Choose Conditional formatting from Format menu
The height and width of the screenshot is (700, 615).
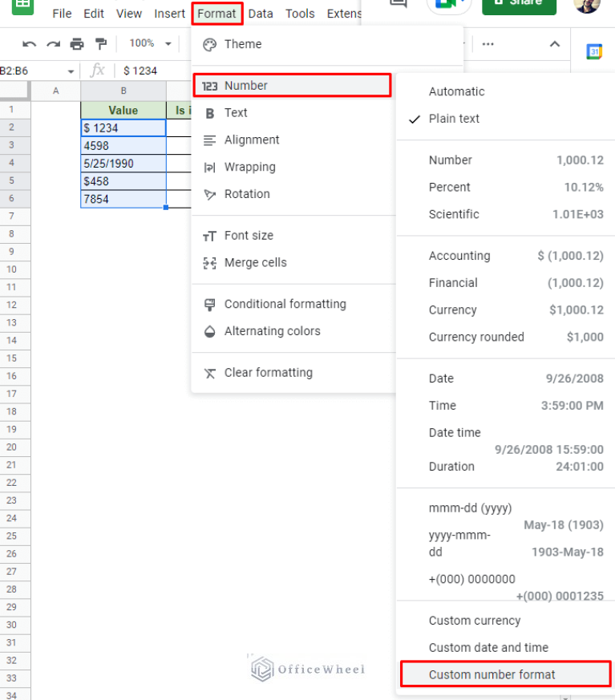pos(285,304)
